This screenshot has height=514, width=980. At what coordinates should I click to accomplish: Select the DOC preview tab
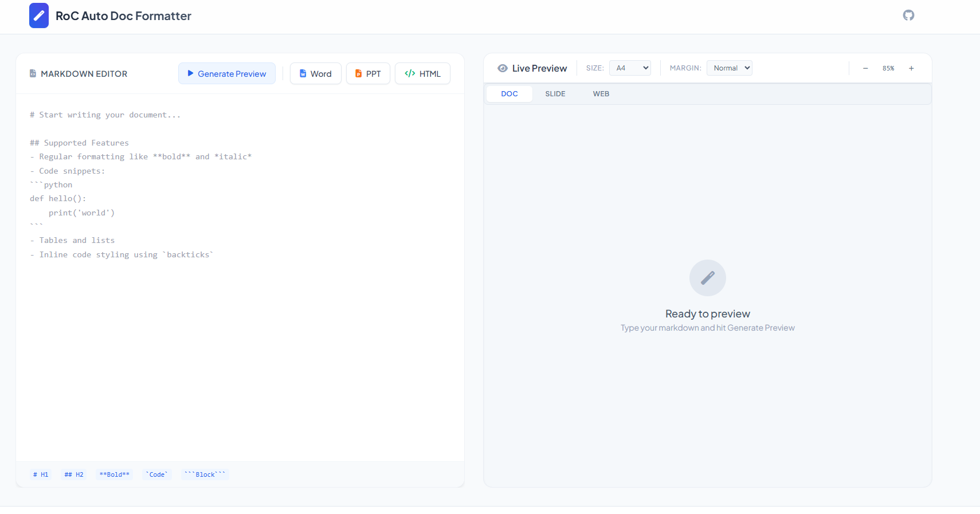tap(509, 94)
